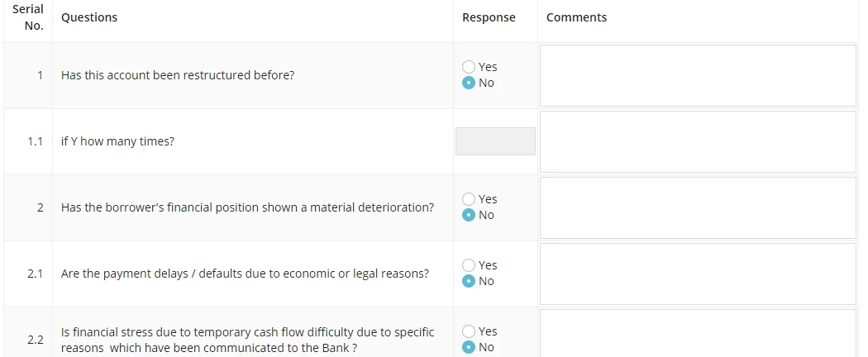Focus comments box for question 2
The height and width of the screenshot is (357, 868).
pos(698,207)
